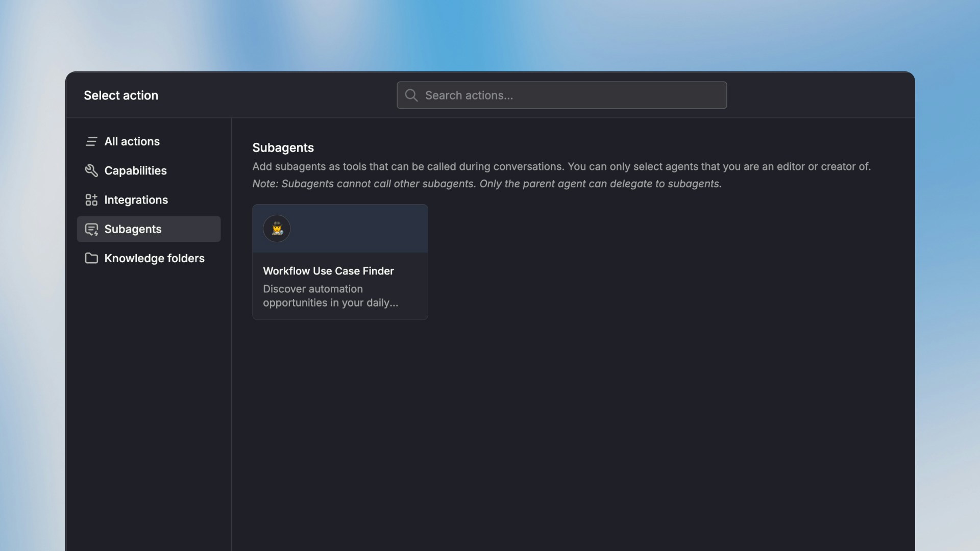Open the Knowledge folders section
This screenshot has width=980, height=551.
(154, 259)
